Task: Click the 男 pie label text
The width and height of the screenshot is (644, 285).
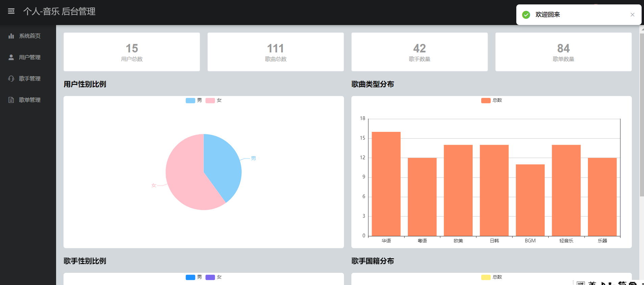Action: (x=253, y=158)
